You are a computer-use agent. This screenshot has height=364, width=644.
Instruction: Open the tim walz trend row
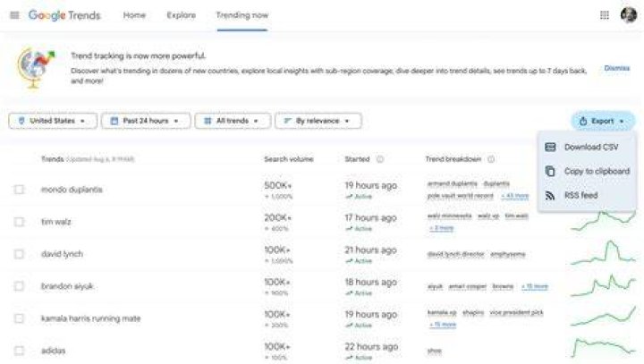coord(55,222)
